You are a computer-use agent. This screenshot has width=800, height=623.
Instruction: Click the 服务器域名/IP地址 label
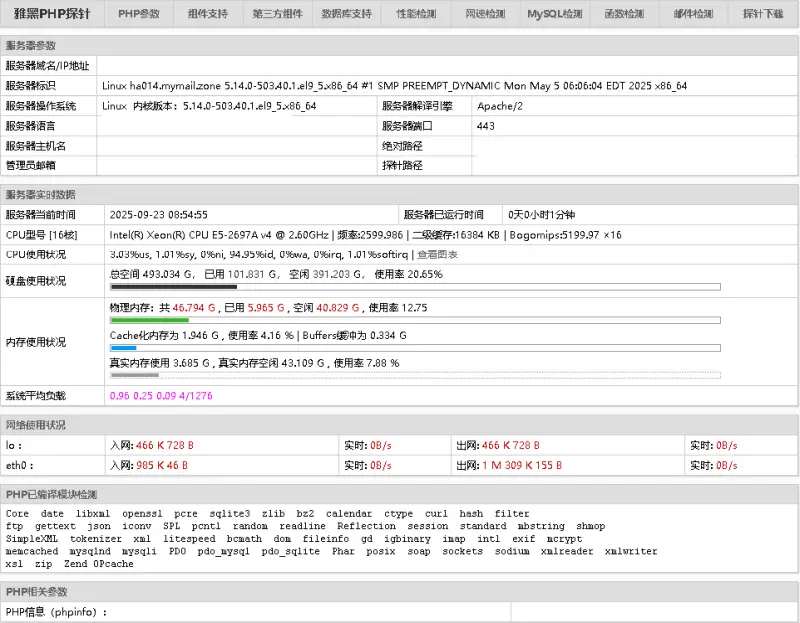coord(47,66)
